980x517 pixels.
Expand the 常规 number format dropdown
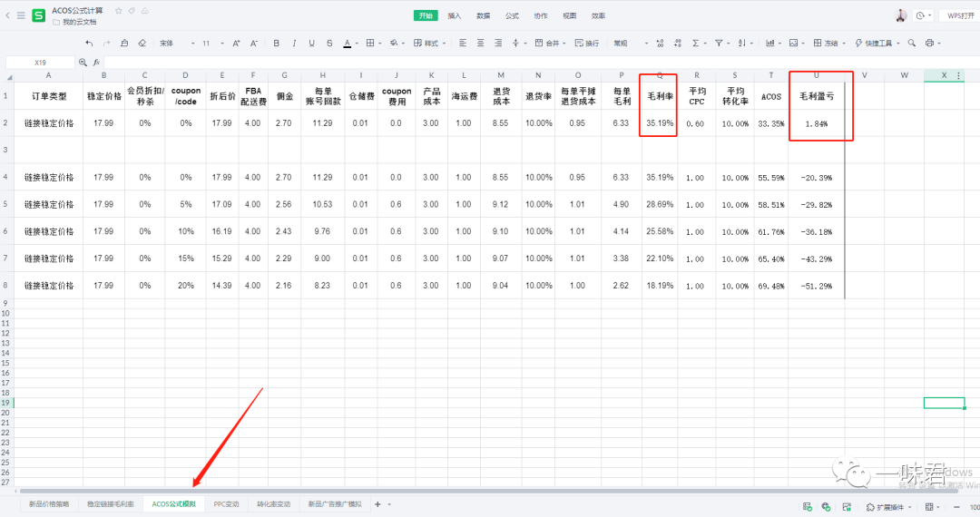click(x=646, y=43)
